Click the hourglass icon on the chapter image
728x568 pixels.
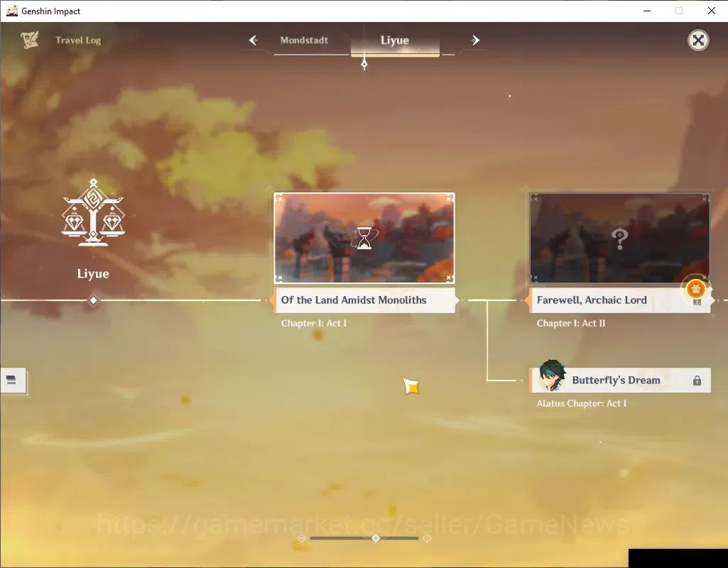[364, 238]
